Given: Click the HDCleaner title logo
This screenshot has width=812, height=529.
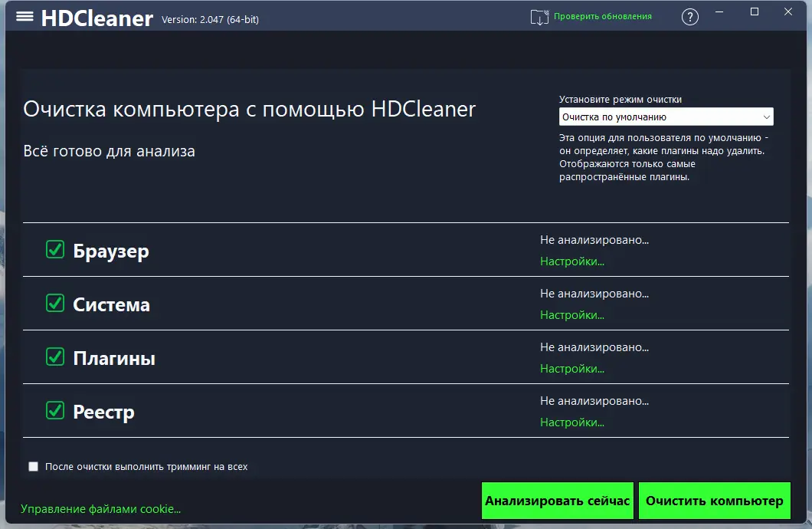Looking at the screenshot, I should [97, 18].
